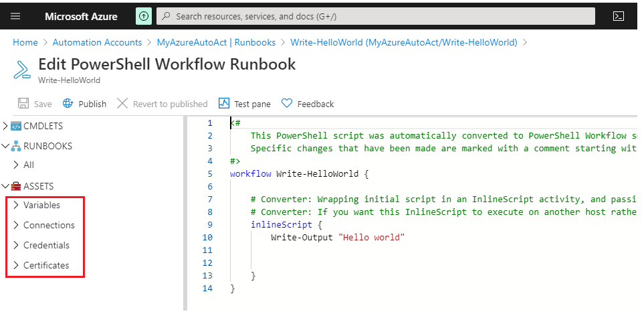Click Publish text in toolbar
This screenshot has height=316, width=644.
coord(92,104)
